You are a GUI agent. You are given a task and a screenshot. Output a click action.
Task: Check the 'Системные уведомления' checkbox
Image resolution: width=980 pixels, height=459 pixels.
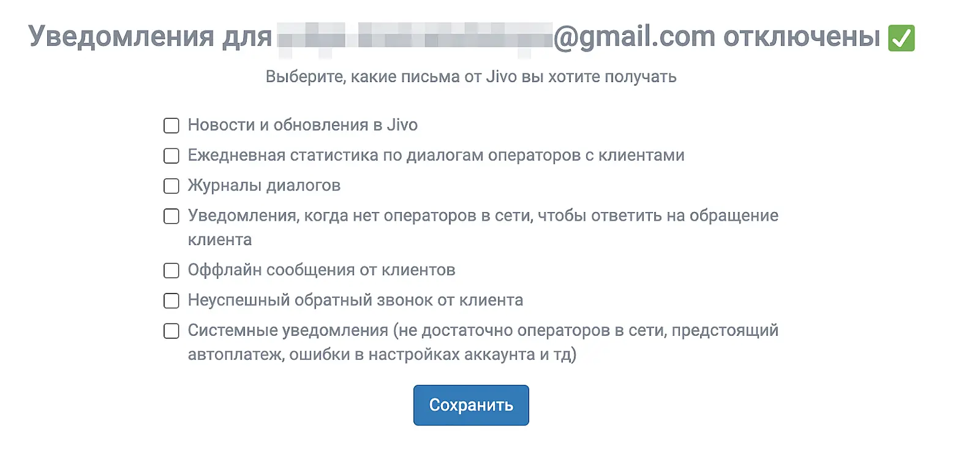click(171, 331)
